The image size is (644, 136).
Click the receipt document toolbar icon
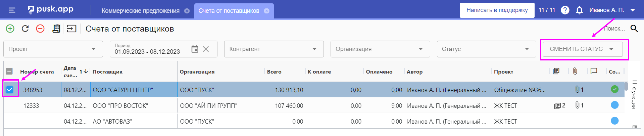56,29
